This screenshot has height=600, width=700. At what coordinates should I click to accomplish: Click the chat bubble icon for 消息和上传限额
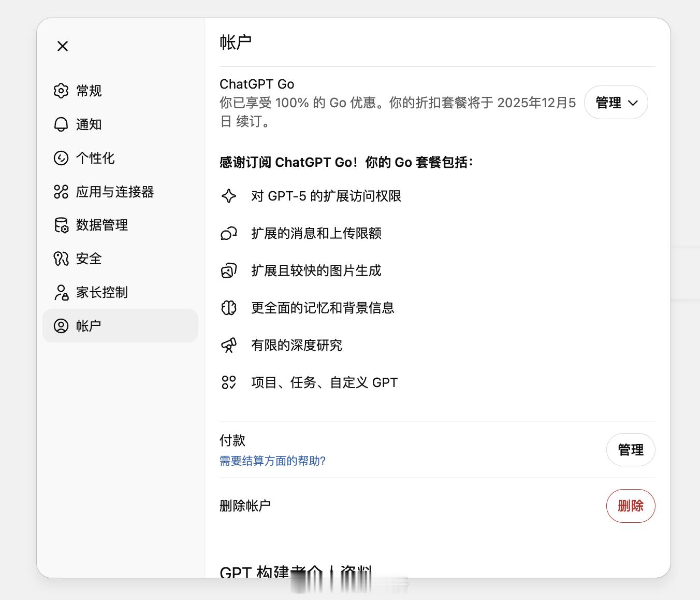[229, 233]
